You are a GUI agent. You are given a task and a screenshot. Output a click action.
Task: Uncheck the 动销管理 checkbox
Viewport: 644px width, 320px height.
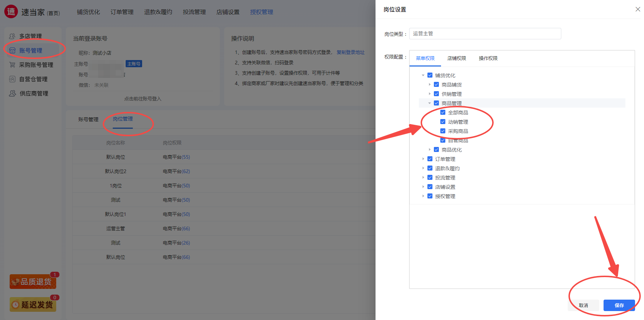(443, 122)
